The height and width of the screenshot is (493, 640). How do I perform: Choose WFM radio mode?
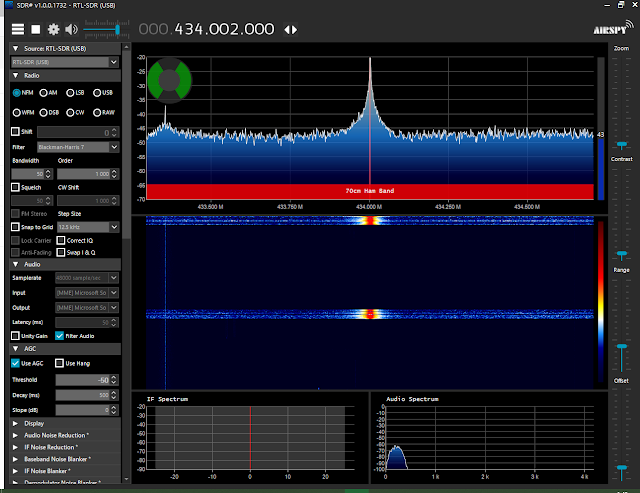17,112
